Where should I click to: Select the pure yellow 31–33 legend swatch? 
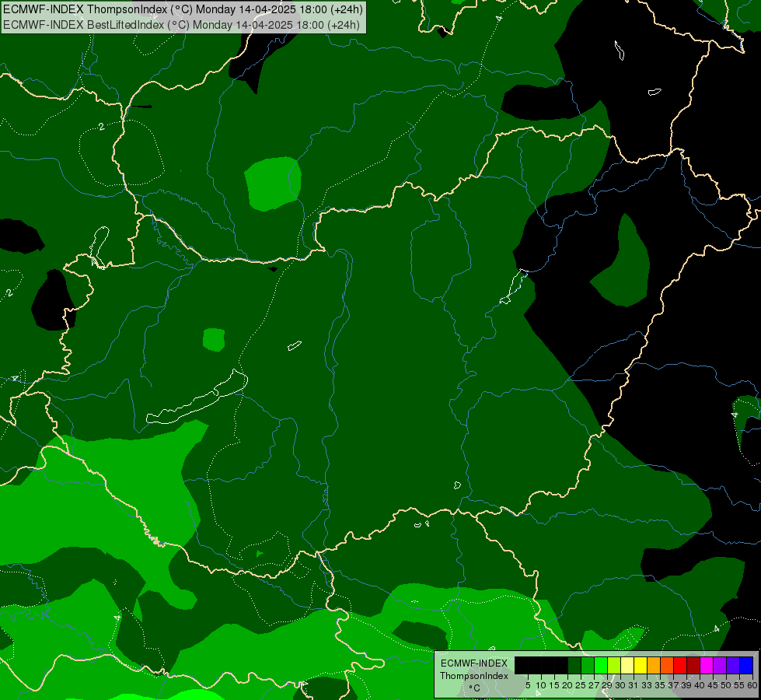[641, 665]
